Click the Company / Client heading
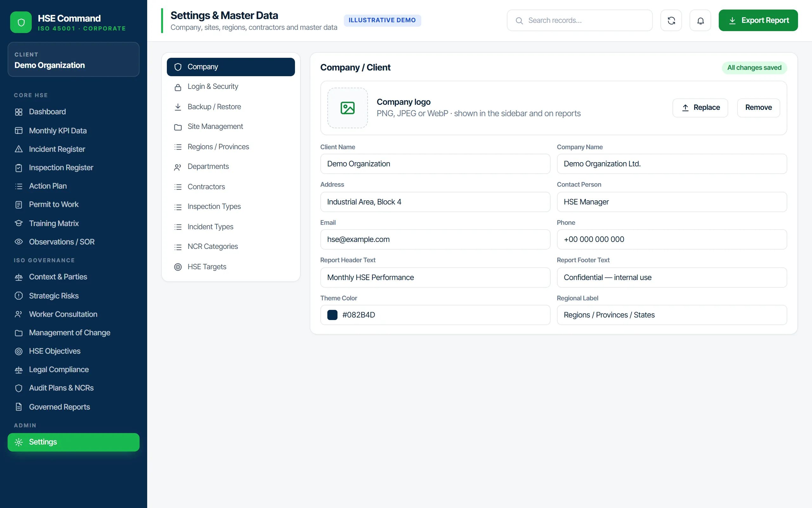The height and width of the screenshot is (508, 812). click(x=355, y=68)
